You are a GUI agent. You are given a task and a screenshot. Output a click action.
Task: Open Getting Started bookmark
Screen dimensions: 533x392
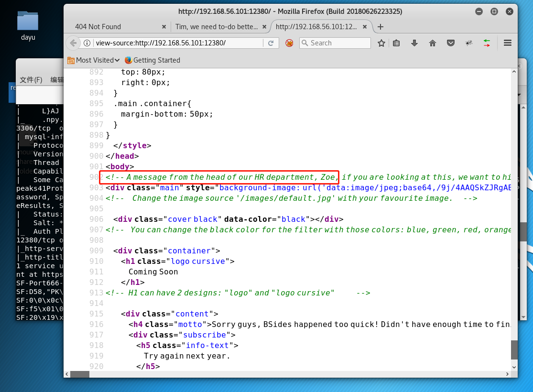(x=152, y=60)
